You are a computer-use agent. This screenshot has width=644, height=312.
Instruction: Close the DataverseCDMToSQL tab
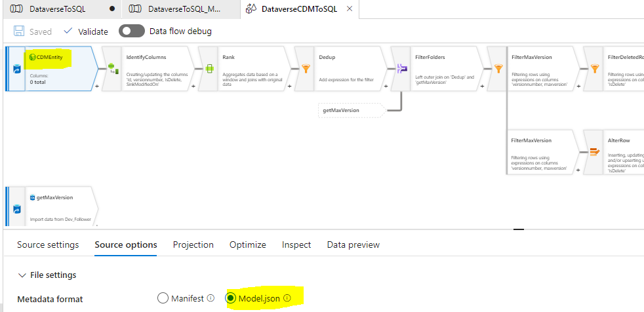pos(350,9)
